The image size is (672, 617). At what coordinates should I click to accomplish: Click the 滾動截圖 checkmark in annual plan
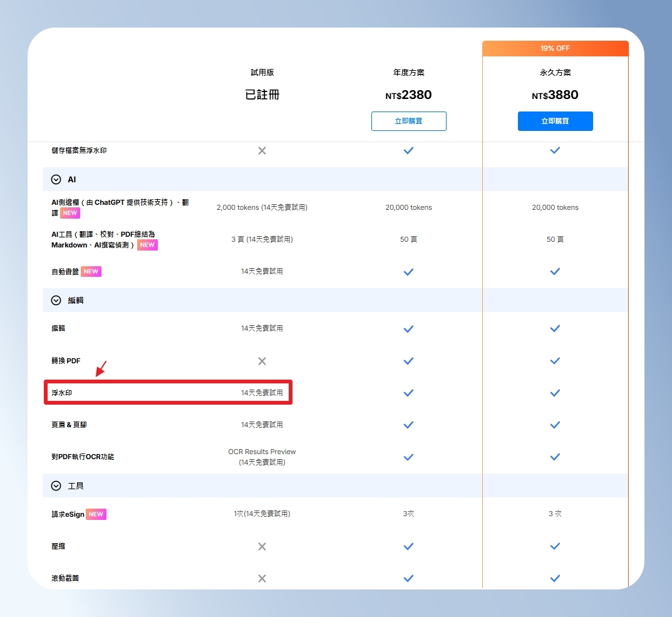click(x=408, y=578)
